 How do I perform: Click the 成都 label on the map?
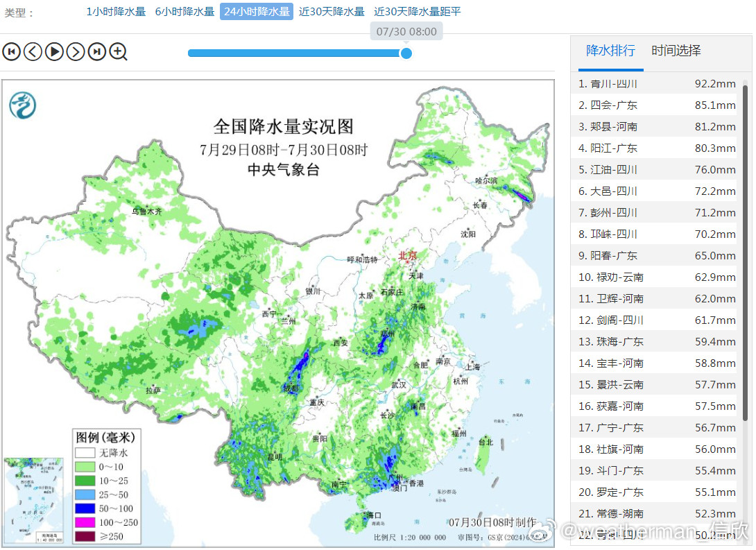(291, 388)
